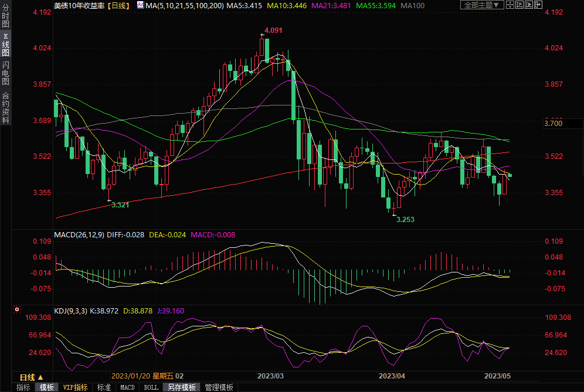Expand the 日线 period selector
The height and width of the screenshot is (392, 584).
coord(31,377)
